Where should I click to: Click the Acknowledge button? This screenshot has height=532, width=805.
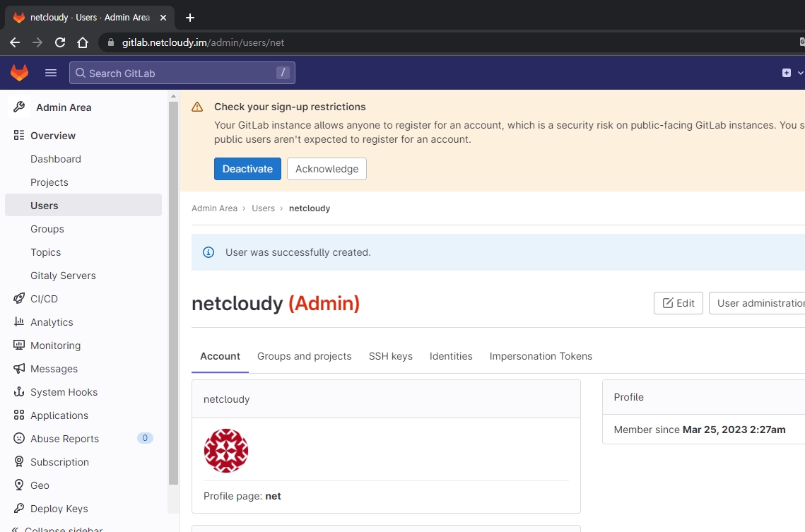[327, 169]
